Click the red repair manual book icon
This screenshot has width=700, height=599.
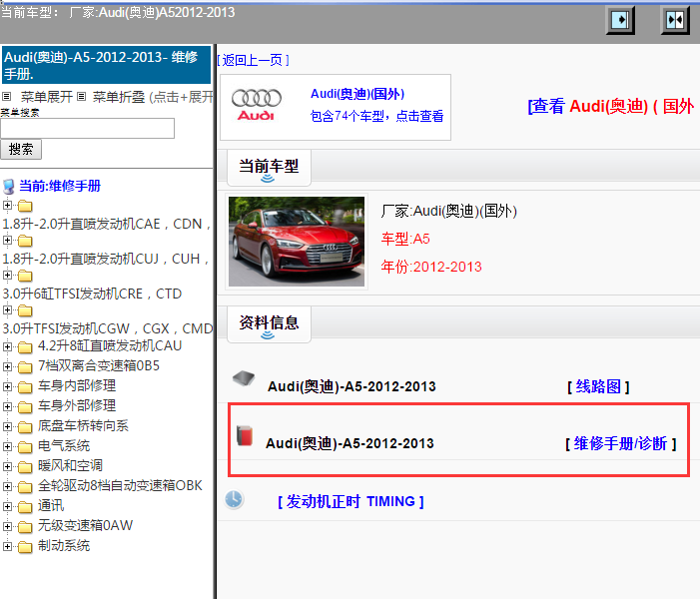click(x=245, y=435)
